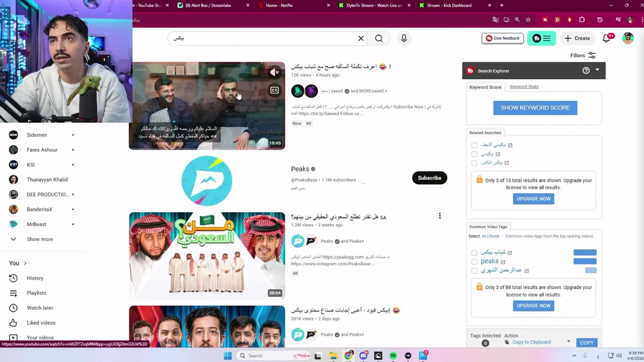The width and height of the screenshot is (644, 362).
Task: Check the شباب بيكس tag checkbox
Action: (x=474, y=253)
